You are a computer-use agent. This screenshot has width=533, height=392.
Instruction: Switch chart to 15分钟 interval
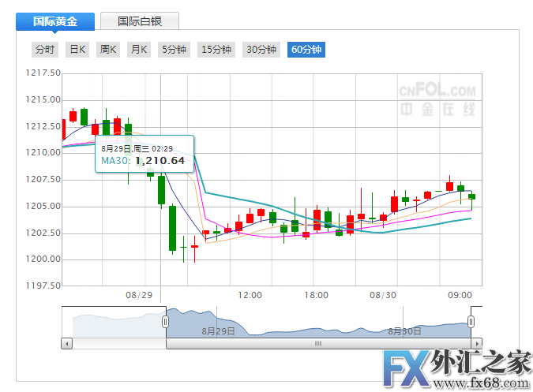[x=216, y=50]
